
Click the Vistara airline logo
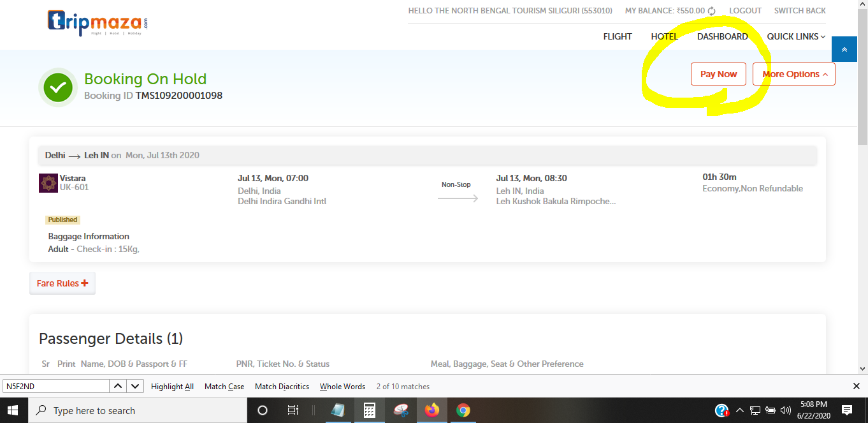(48, 183)
